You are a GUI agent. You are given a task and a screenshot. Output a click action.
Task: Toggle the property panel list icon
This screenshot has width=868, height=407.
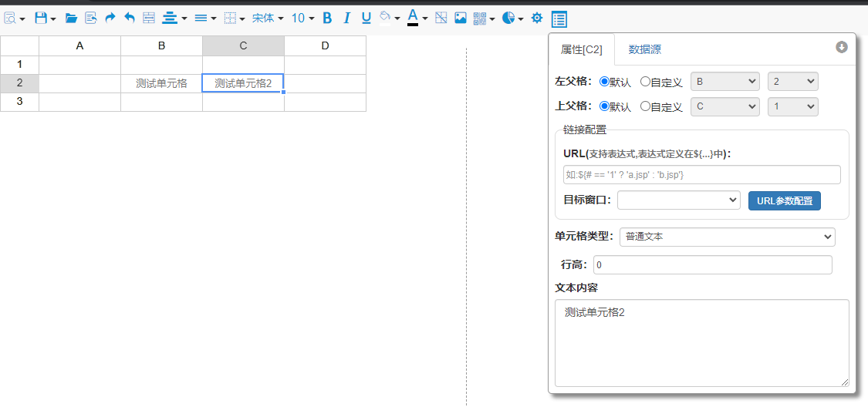pyautogui.click(x=559, y=18)
